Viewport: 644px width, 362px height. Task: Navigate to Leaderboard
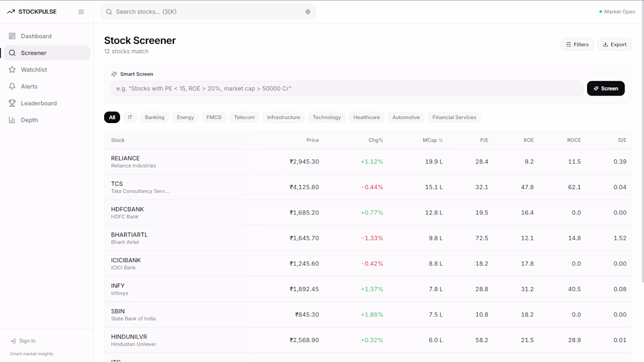pos(47,103)
